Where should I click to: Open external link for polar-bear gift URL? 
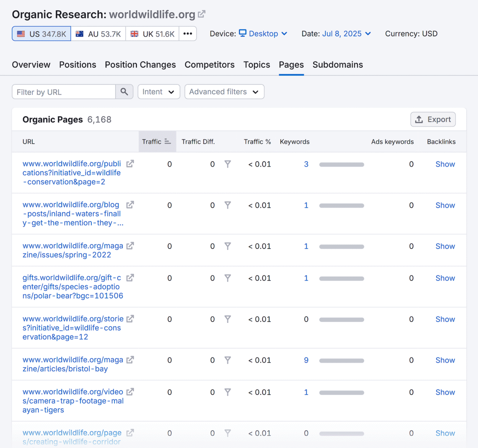(130, 278)
